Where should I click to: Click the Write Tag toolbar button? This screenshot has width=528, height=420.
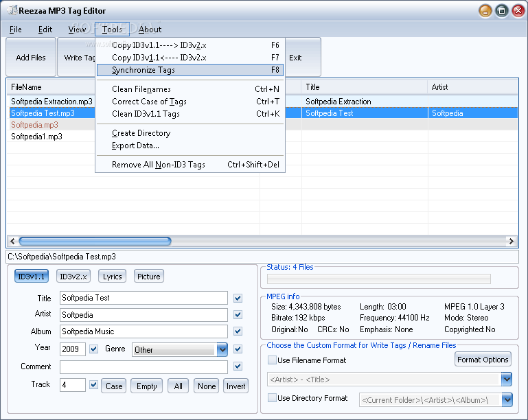[x=76, y=57]
